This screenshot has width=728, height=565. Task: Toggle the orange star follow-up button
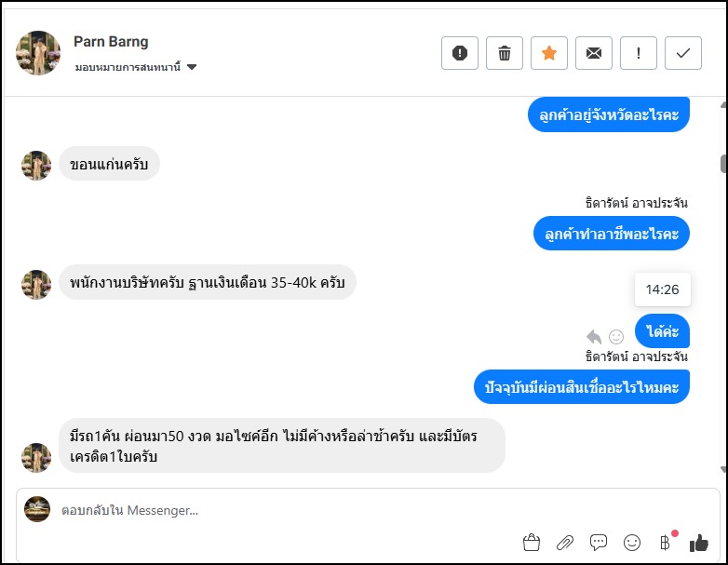[x=549, y=53]
